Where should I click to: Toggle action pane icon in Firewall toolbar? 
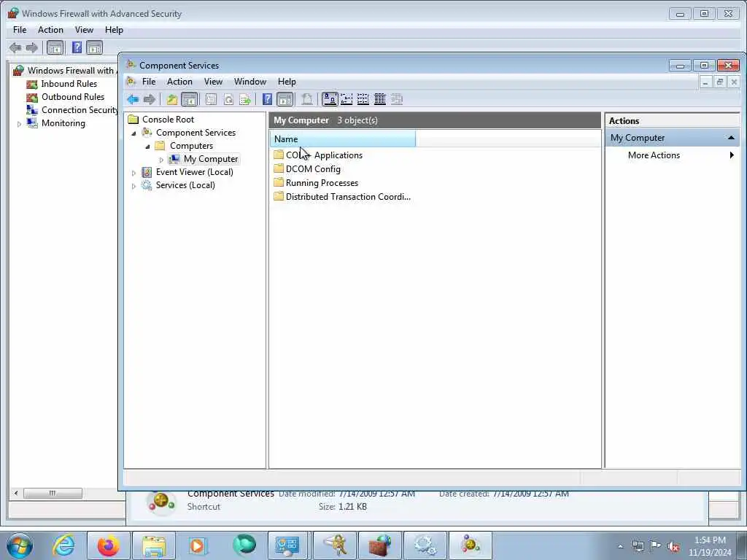point(94,47)
